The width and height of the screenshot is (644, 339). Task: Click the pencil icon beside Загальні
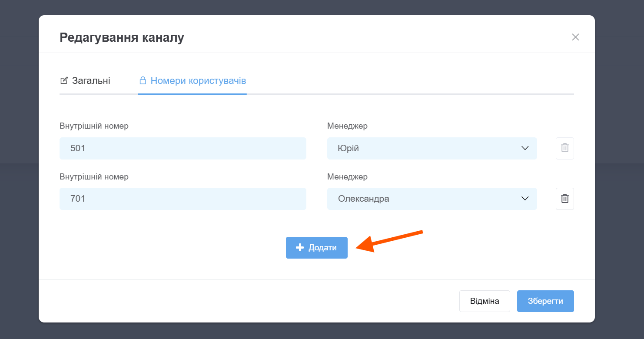pos(64,81)
